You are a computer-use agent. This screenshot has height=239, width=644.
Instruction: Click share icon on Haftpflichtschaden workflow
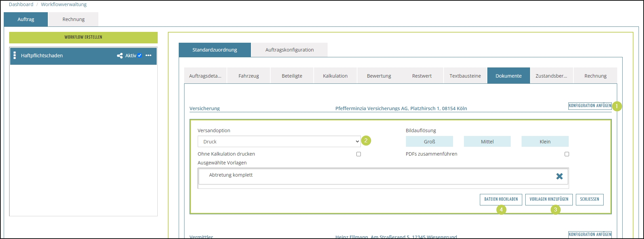tap(120, 56)
